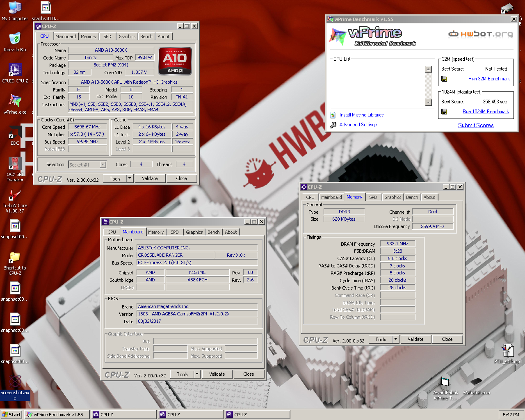The height and width of the screenshot is (420, 525).
Task: Select the Screenshot.exe desktop icon
Action: (15, 388)
